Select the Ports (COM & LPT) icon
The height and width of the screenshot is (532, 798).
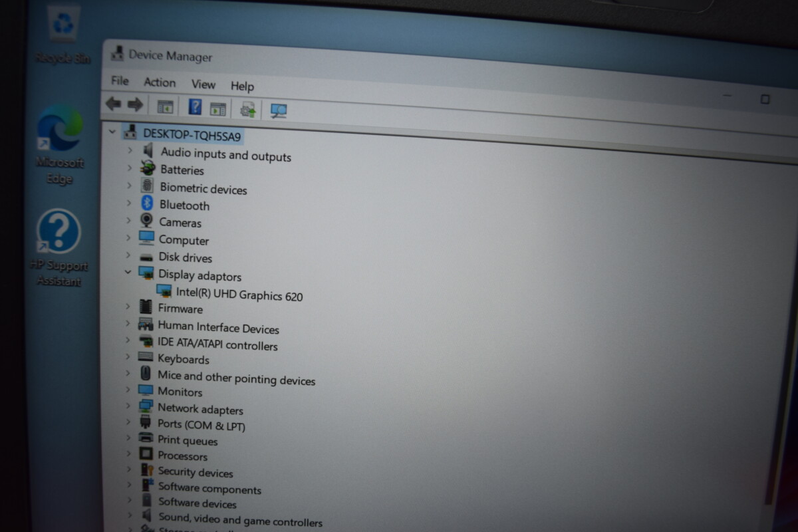(145, 422)
